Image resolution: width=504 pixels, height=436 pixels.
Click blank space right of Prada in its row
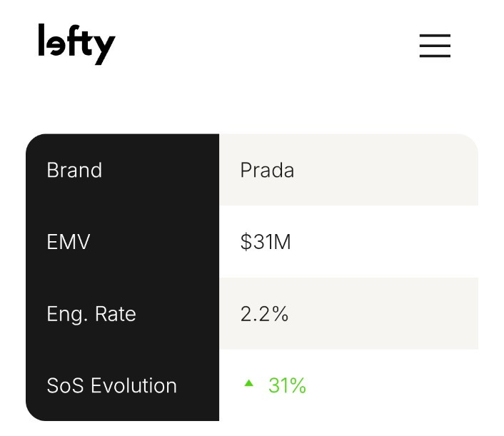[x=385, y=170]
